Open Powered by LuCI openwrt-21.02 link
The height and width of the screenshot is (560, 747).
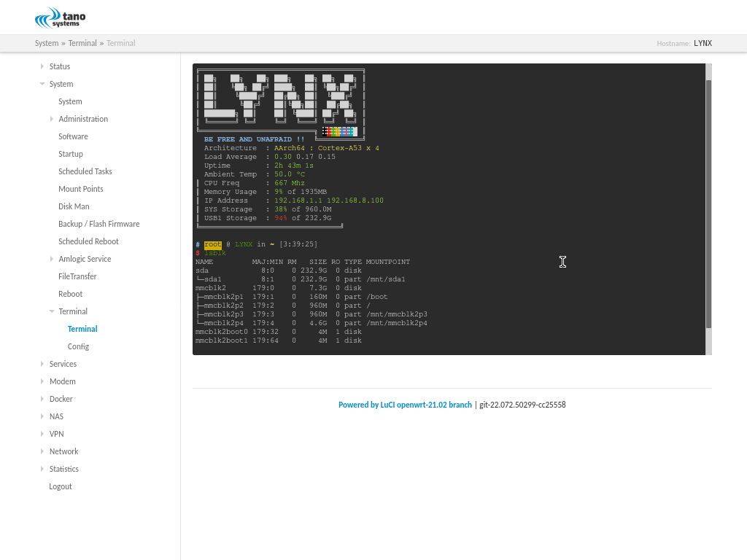[x=405, y=405]
